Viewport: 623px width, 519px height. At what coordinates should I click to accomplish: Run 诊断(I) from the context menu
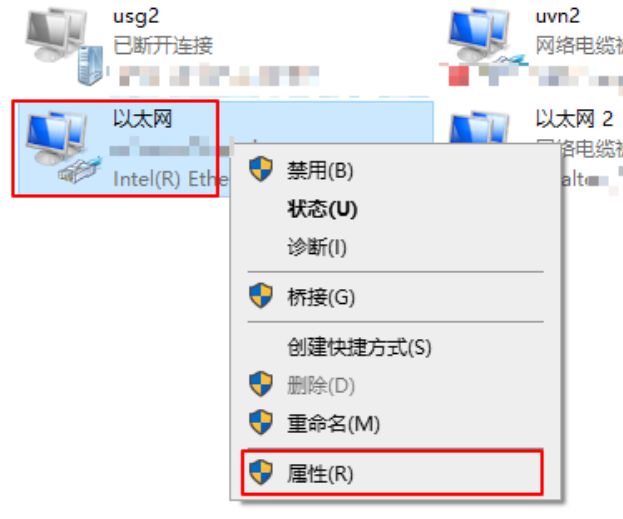[317, 247]
